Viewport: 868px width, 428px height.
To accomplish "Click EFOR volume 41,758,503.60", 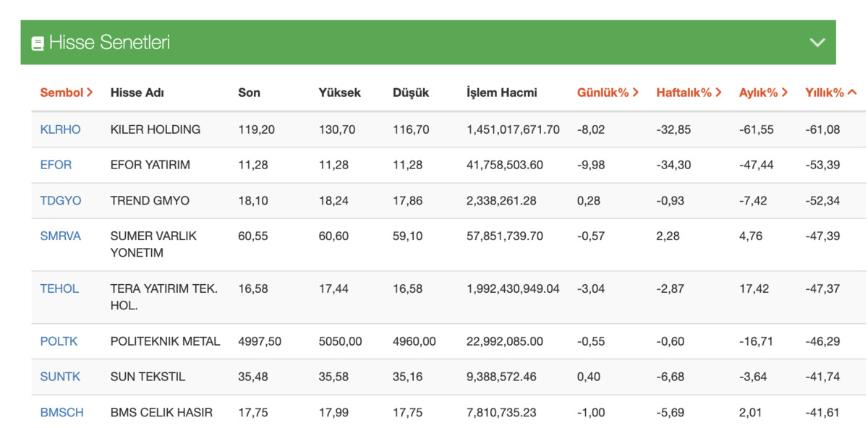I will (x=505, y=165).
